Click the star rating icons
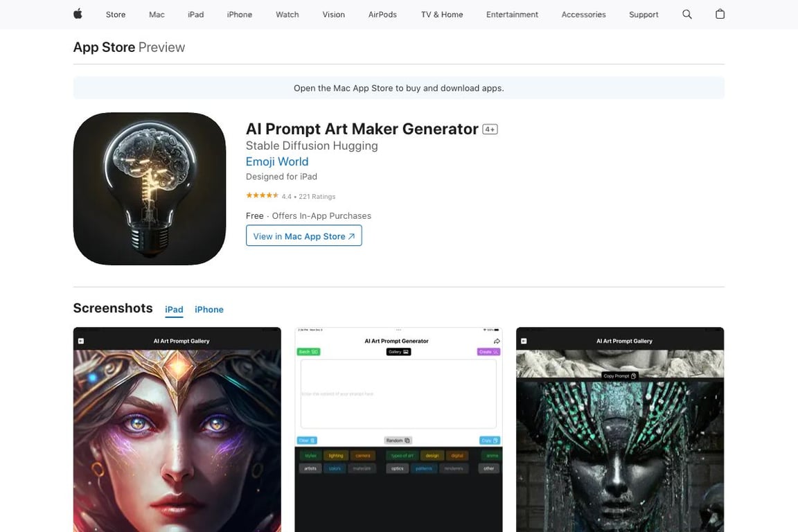The image size is (798, 532). tap(262, 195)
